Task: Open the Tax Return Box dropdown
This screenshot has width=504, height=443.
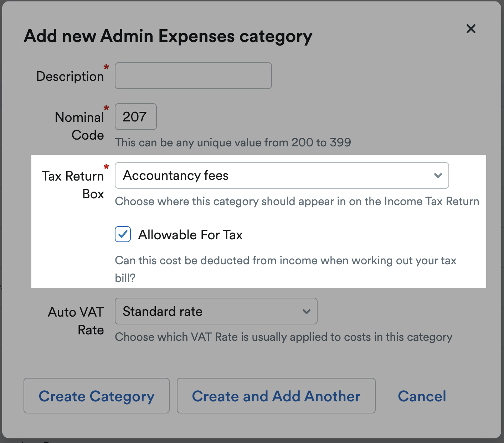Action: [x=282, y=176]
